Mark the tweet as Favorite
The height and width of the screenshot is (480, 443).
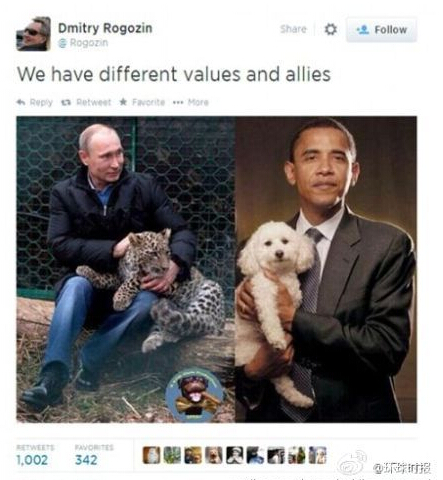point(142,102)
